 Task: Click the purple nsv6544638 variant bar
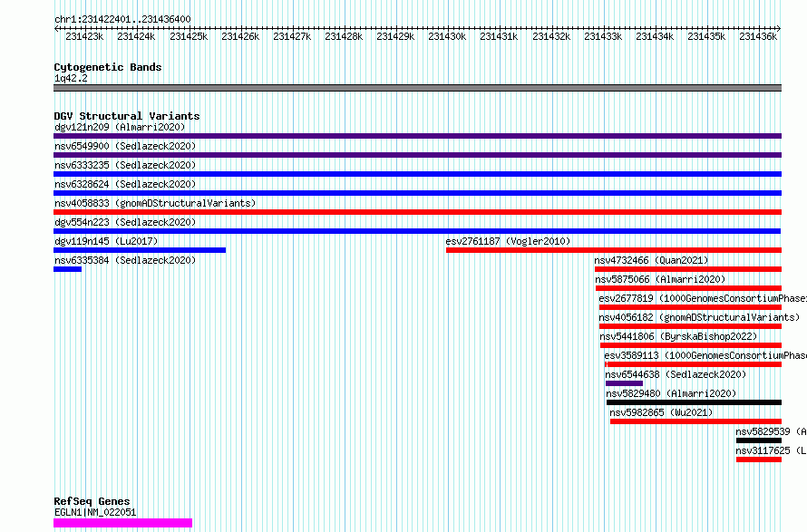(625, 383)
